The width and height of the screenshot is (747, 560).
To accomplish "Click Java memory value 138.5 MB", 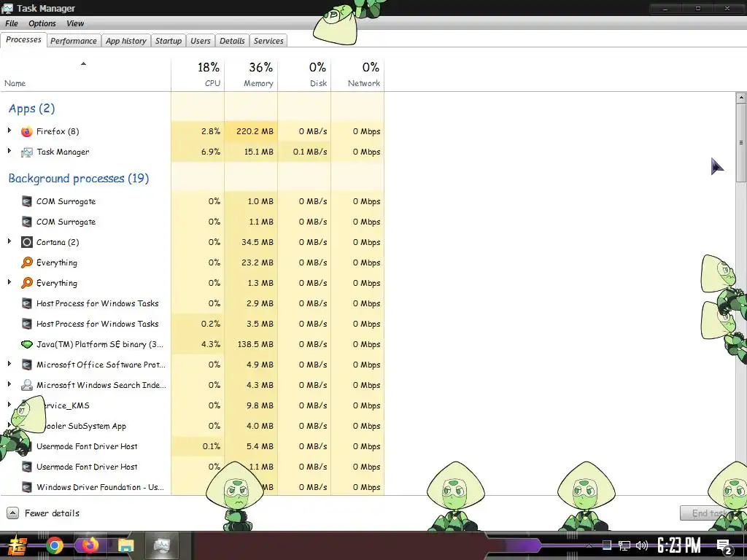I will [255, 344].
